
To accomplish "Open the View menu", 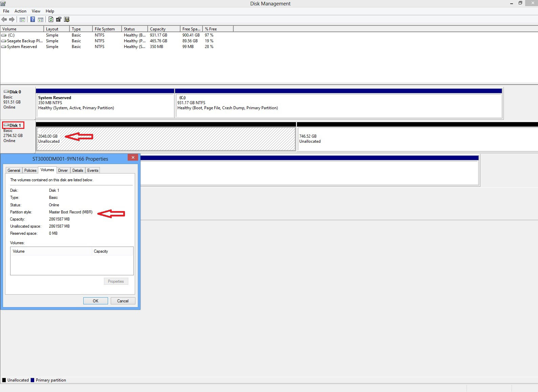I will click(x=36, y=11).
